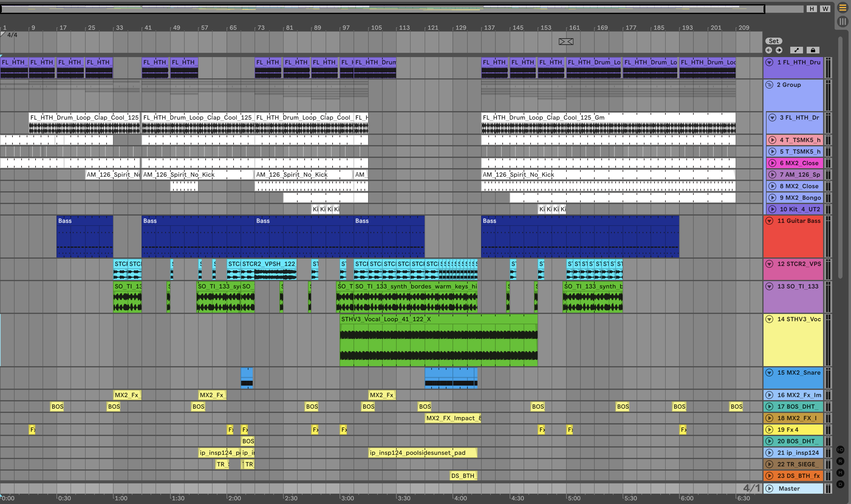Image resolution: width=851 pixels, height=504 pixels.
Task: Toggle the I-O section visibility
Action: 840,449
